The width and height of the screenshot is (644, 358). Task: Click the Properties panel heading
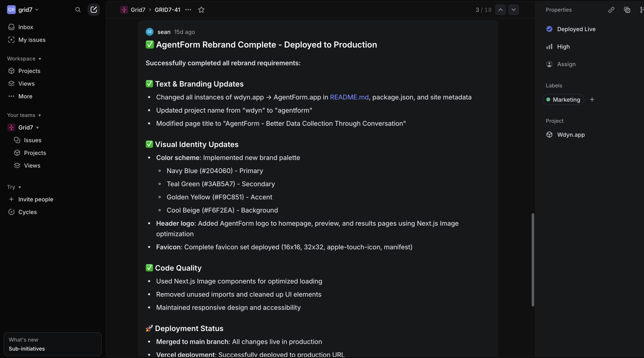point(559,10)
